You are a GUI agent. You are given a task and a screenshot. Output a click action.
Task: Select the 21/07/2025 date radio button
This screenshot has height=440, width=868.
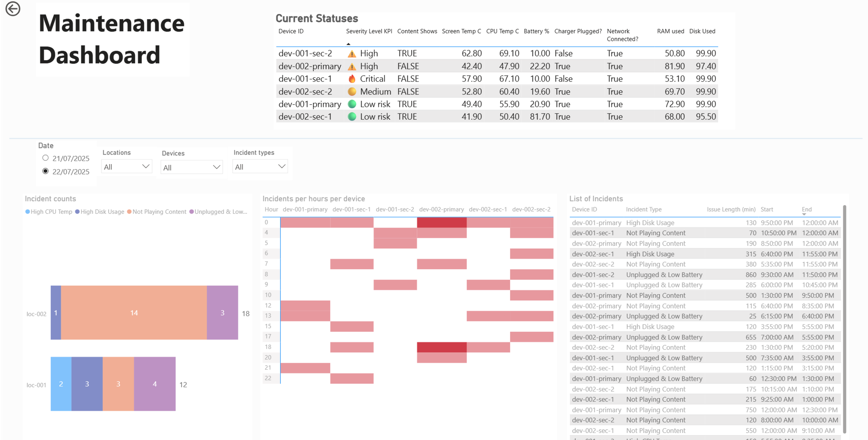(45, 158)
